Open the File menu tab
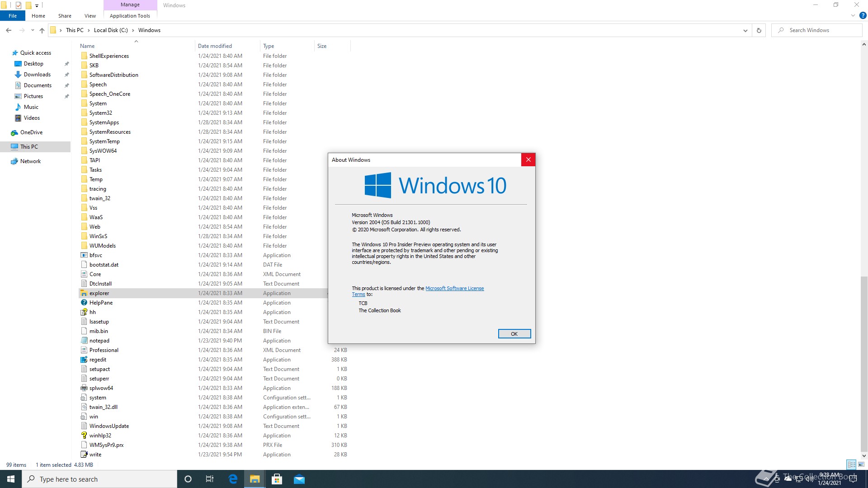This screenshot has height=488, width=868. 13,16
